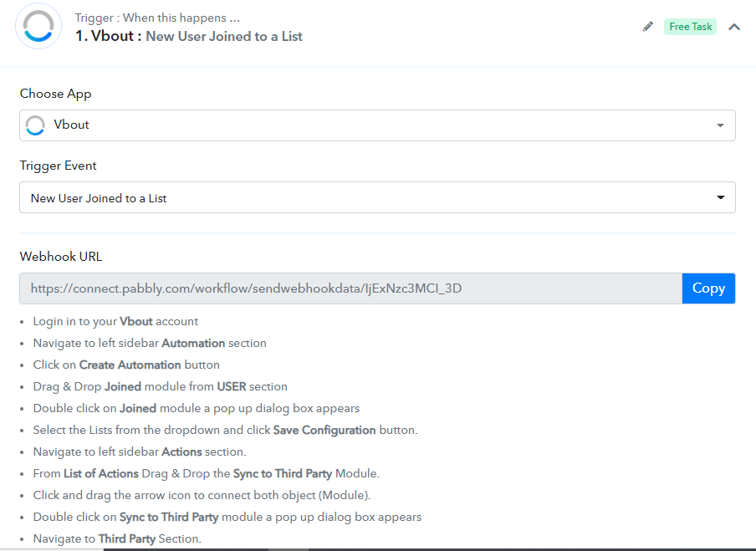Open the Trigger Event dropdown

377,197
